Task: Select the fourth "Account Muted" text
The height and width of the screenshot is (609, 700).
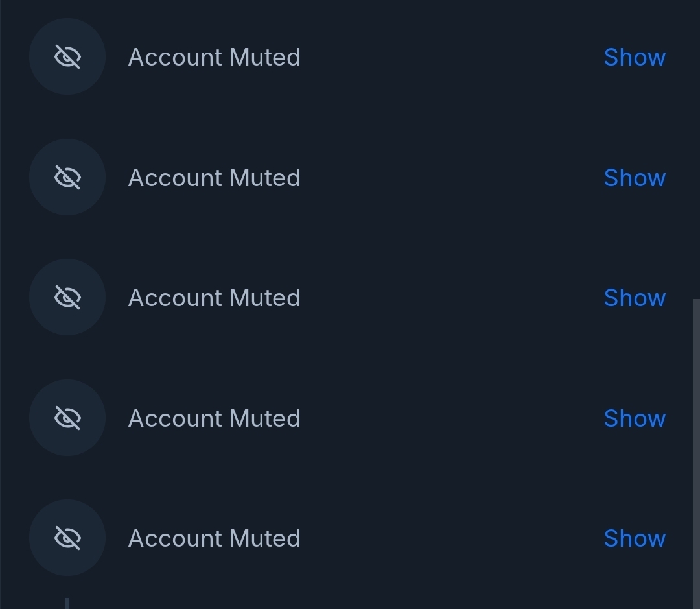Action: [x=214, y=418]
